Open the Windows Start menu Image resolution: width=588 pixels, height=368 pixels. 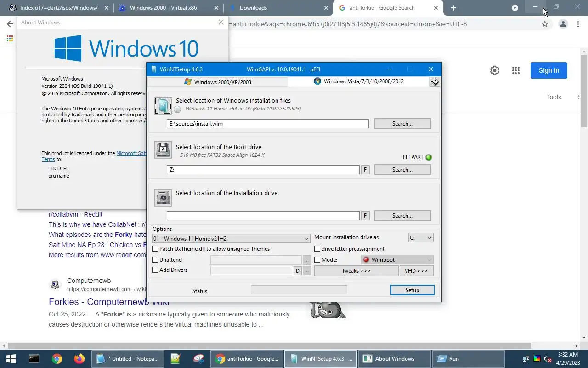click(x=11, y=359)
